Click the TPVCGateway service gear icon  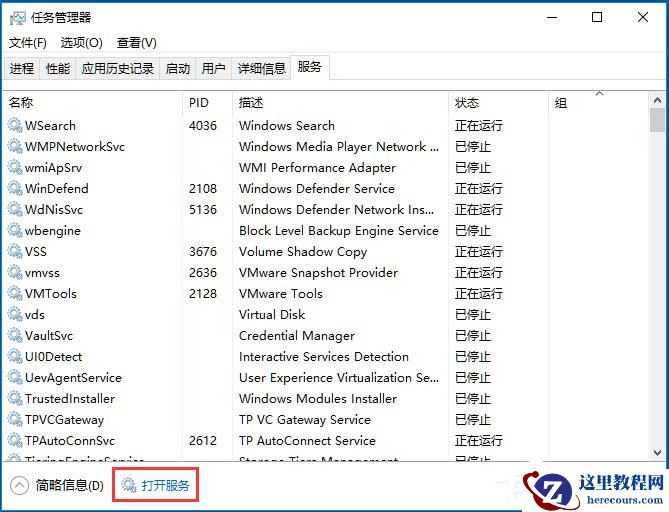15,419
